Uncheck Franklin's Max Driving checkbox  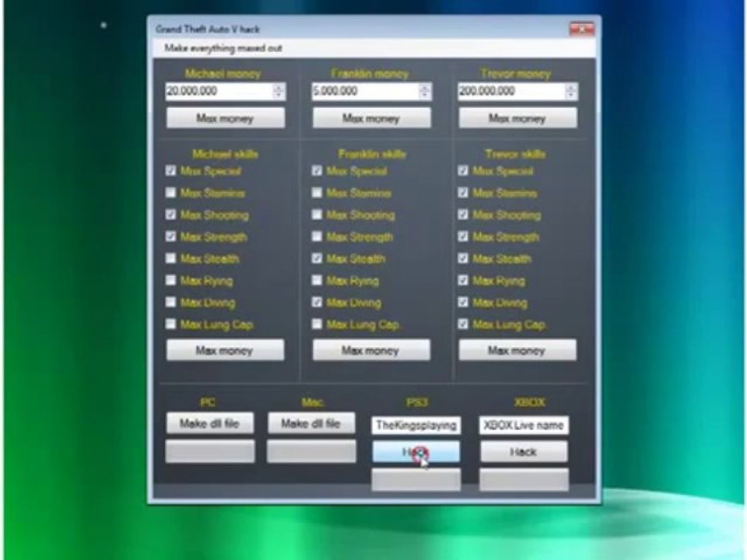click(x=317, y=302)
